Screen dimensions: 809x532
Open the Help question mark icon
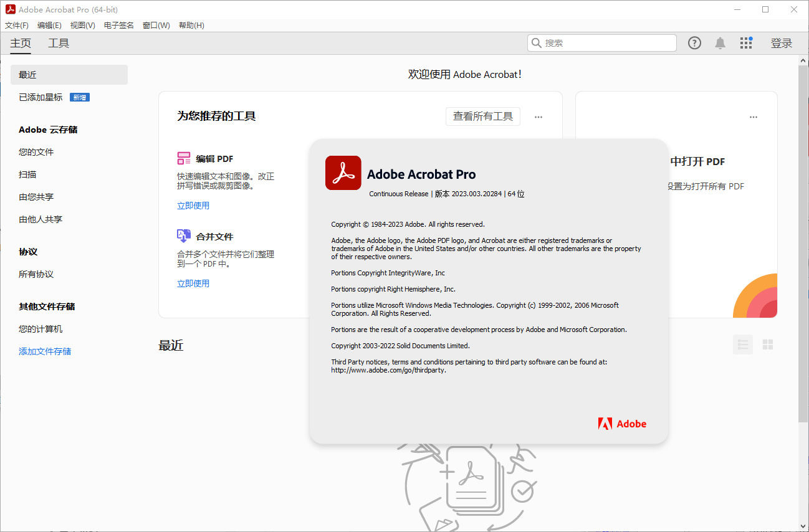694,43
